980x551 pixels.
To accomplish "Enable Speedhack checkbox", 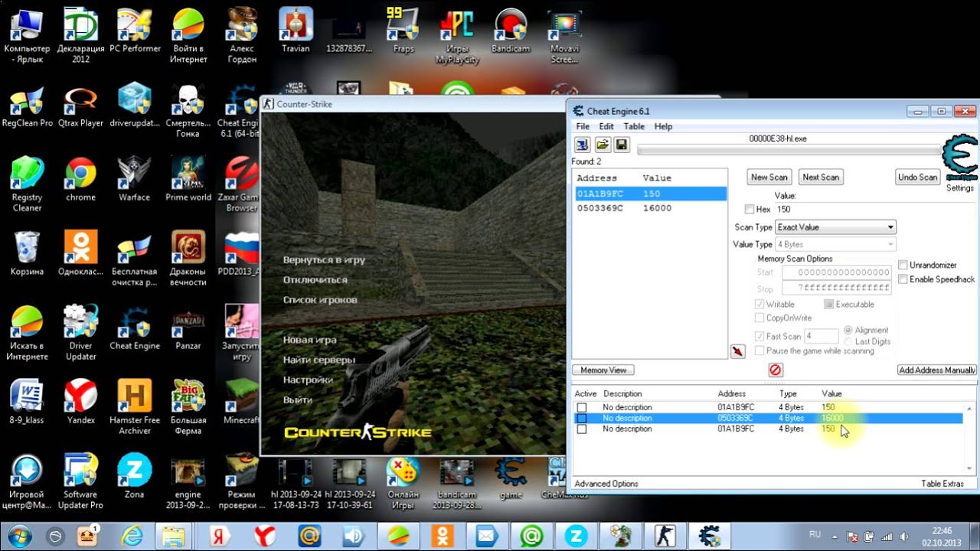I will pos(903,279).
